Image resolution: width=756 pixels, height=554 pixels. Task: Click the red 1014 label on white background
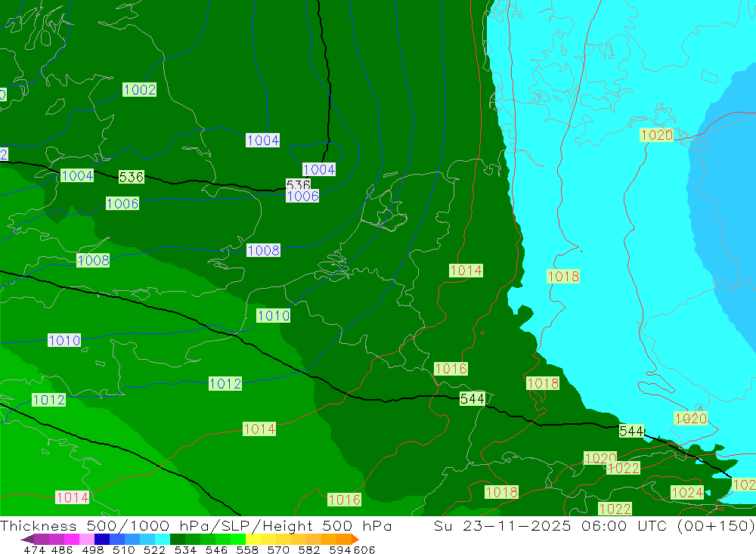tap(73, 497)
